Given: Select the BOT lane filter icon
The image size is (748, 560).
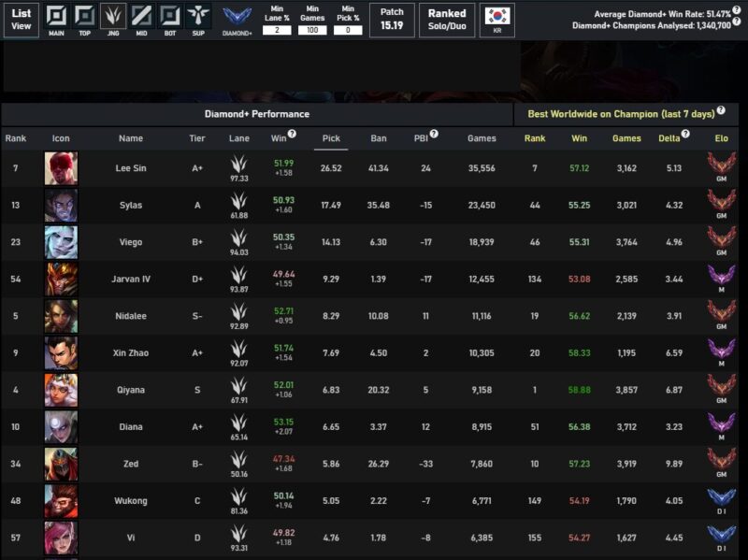Looking at the screenshot, I should point(169,17).
